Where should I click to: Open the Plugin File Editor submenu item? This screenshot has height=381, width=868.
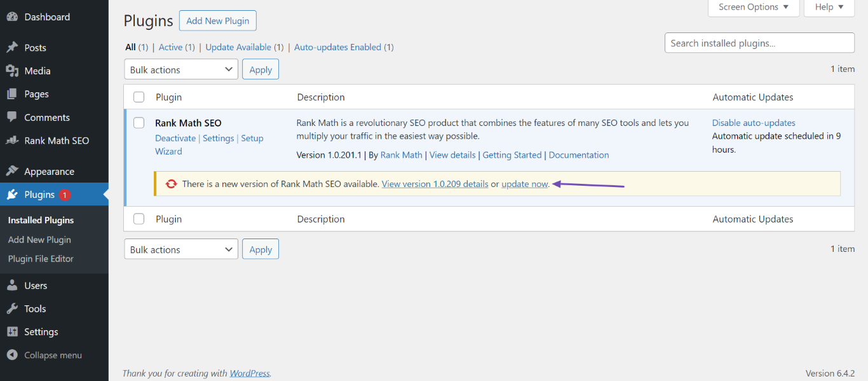coord(41,259)
